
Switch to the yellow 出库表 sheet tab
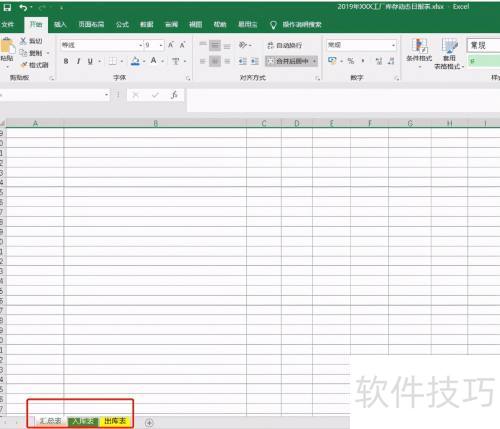tap(115, 421)
